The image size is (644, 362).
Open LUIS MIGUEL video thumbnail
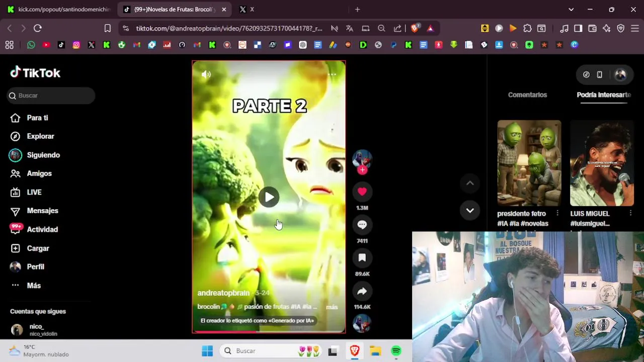point(602,163)
